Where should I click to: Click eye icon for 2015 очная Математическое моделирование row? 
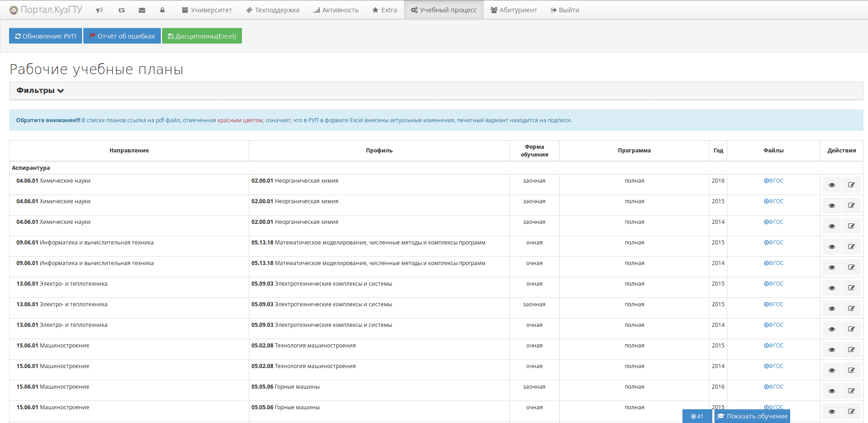(x=832, y=247)
